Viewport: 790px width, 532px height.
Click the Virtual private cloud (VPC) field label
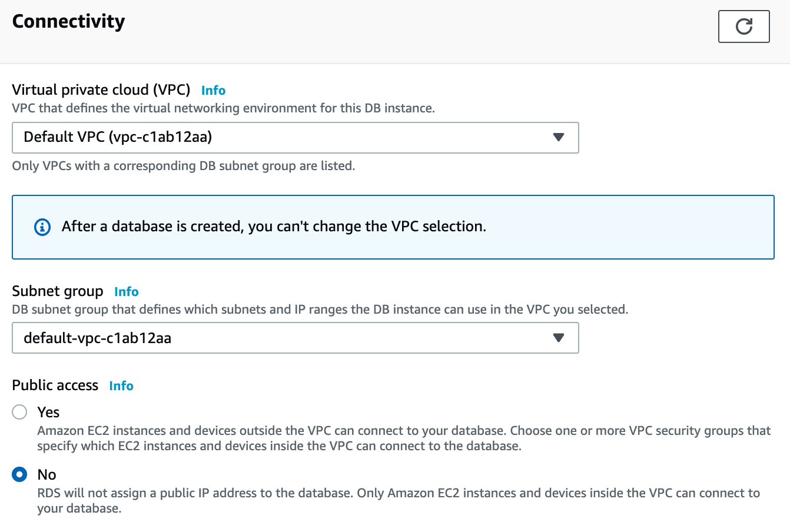pyautogui.click(x=101, y=89)
